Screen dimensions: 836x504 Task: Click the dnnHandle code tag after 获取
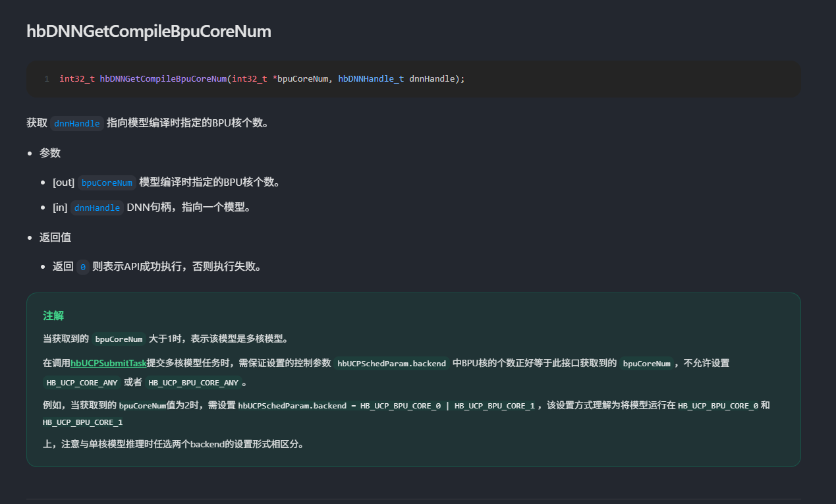[x=77, y=123]
